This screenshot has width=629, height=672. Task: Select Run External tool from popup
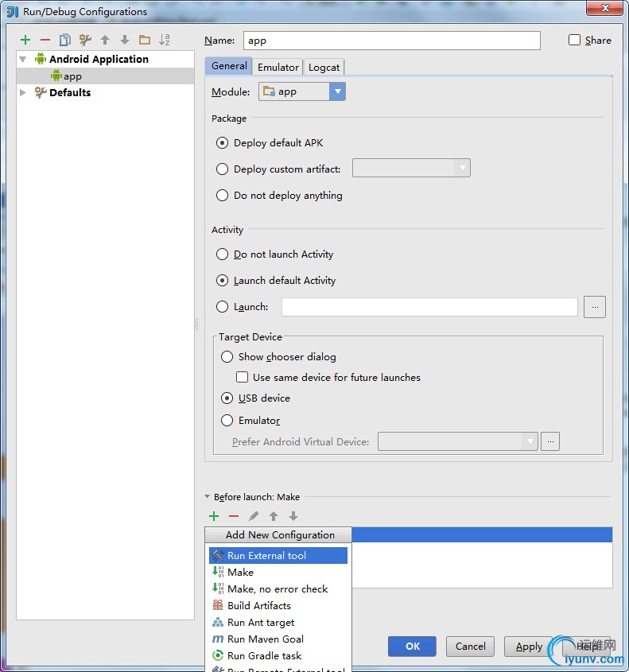pyautogui.click(x=278, y=555)
